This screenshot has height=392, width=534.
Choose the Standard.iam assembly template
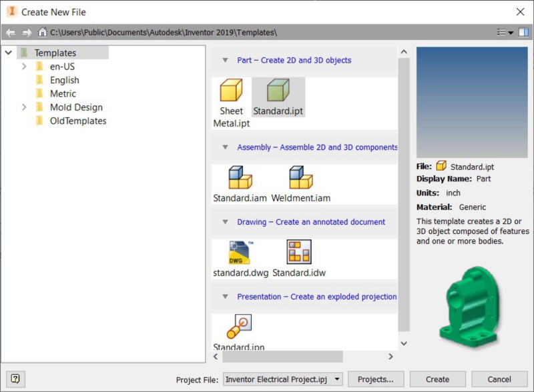(x=240, y=177)
